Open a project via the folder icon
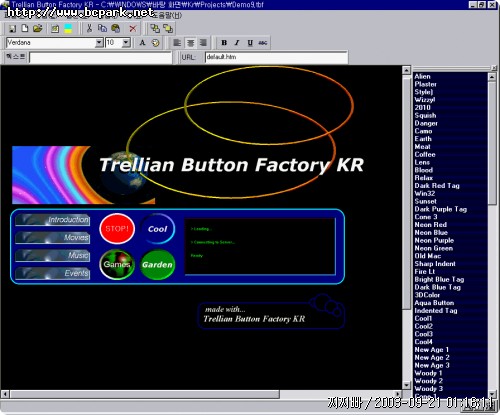The width and height of the screenshot is (500, 415). (38, 29)
